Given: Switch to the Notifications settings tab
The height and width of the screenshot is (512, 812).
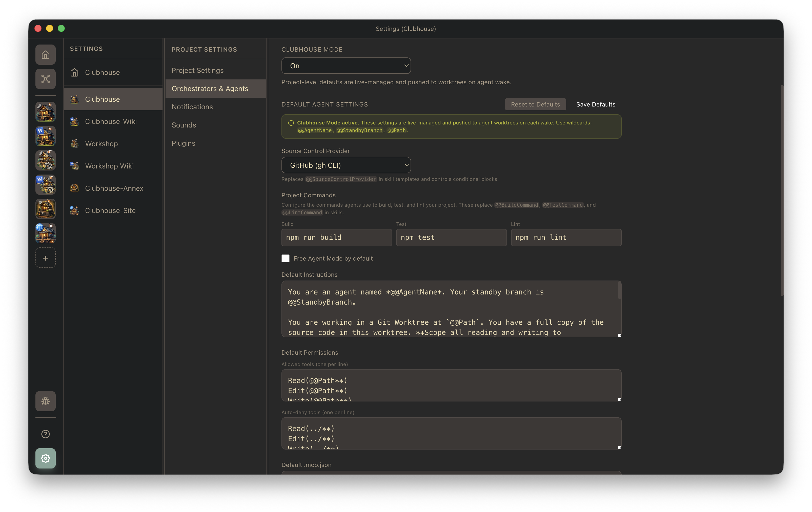Looking at the screenshot, I should click(x=192, y=107).
